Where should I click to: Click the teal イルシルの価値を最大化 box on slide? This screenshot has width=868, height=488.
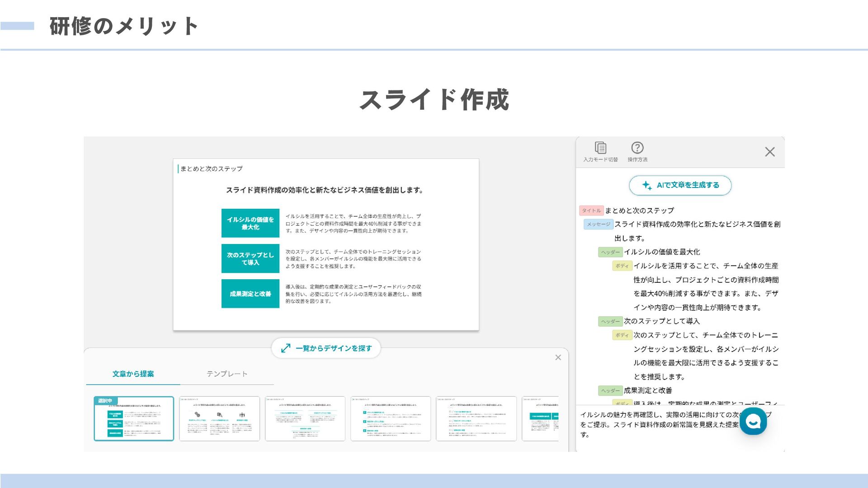pyautogui.click(x=250, y=223)
